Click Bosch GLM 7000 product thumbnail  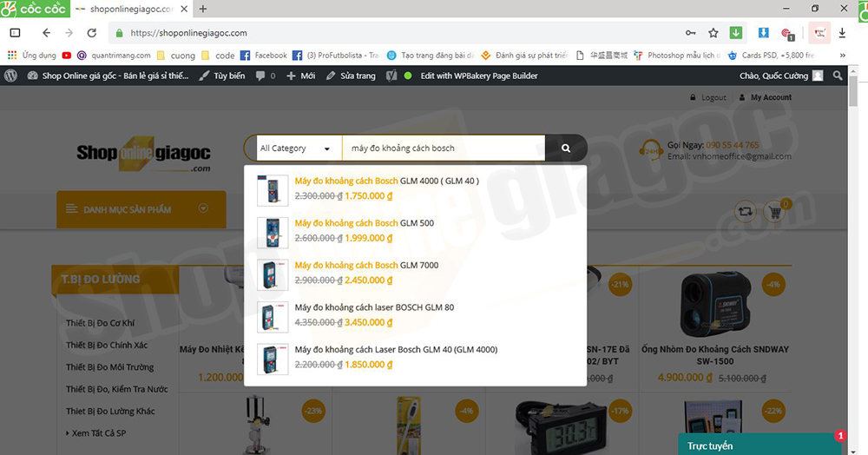click(x=273, y=274)
